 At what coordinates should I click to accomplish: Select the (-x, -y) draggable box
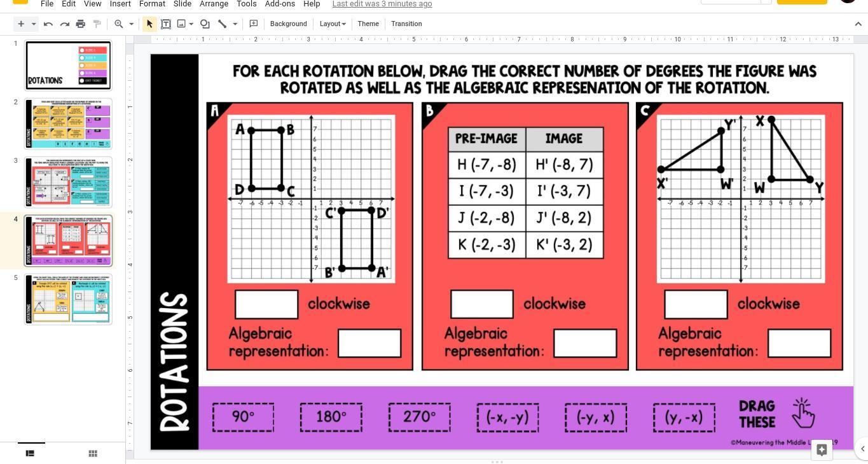[507, 417]
